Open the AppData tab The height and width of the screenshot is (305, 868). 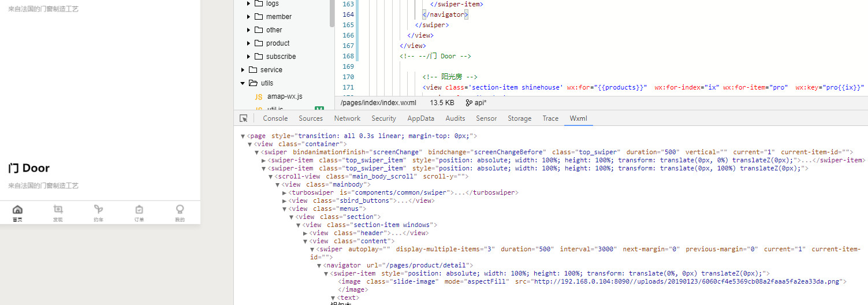coord(421,118)
